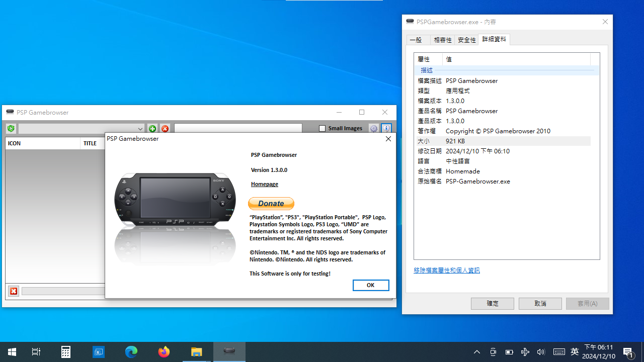Click the progress bar at bottom of PSP Gamebrowser
Viewport: 644px width, 362px height.
[x=63, y=291]
